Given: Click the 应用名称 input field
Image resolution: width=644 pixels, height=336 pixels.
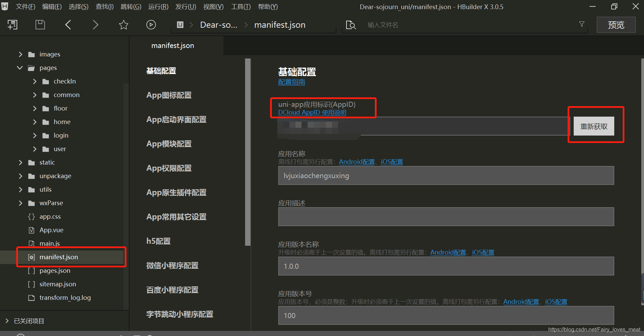Looking at the screenshot, I should tap(446, 175).
